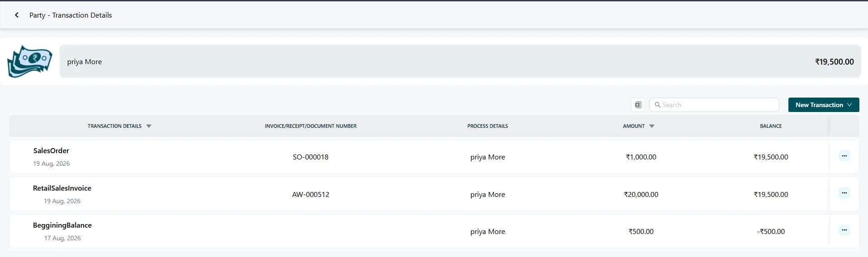This screenshot has height=257, width=868.
Task: Click the Search input field
Action: pos(714,105)
